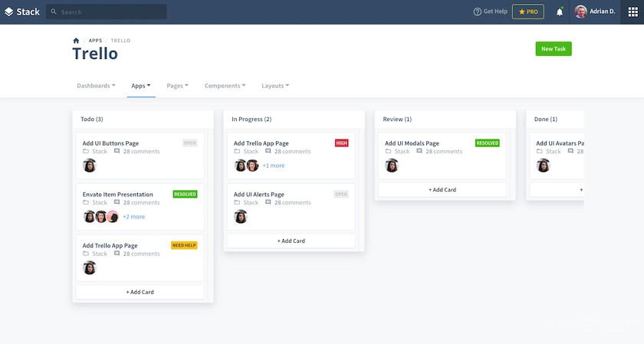Open the apps grid menu icon

(x=633, y=12)
